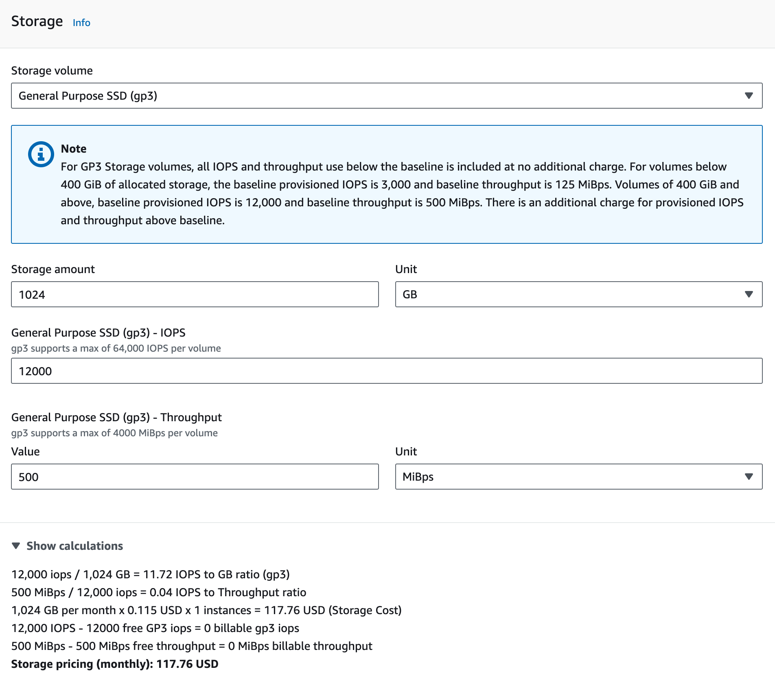Image resolution: width=775 pixels, height=700 pixels.
Task: Click the Storage amount label
Action: coord(53,269)
